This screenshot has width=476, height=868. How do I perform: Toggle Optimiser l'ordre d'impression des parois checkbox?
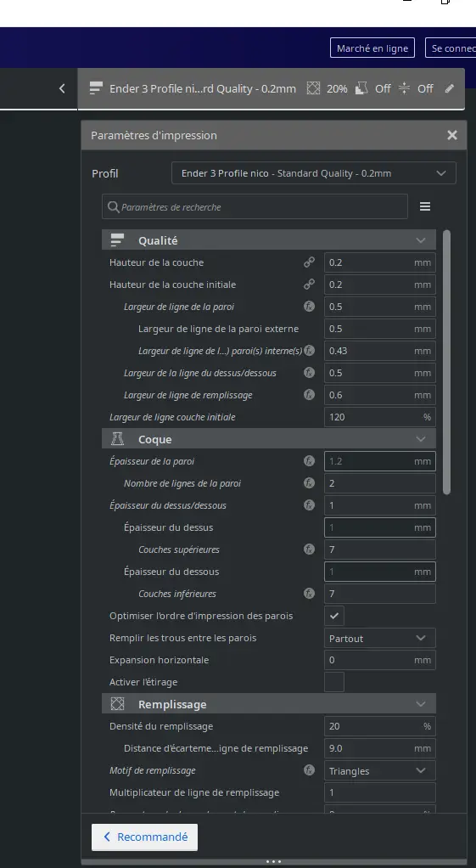coord(334,616)
